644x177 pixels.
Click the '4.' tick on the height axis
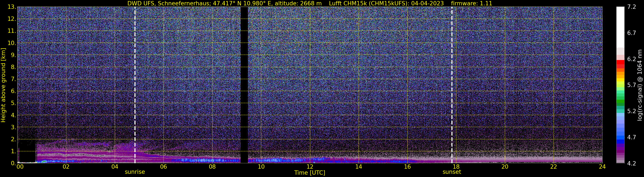13,115
